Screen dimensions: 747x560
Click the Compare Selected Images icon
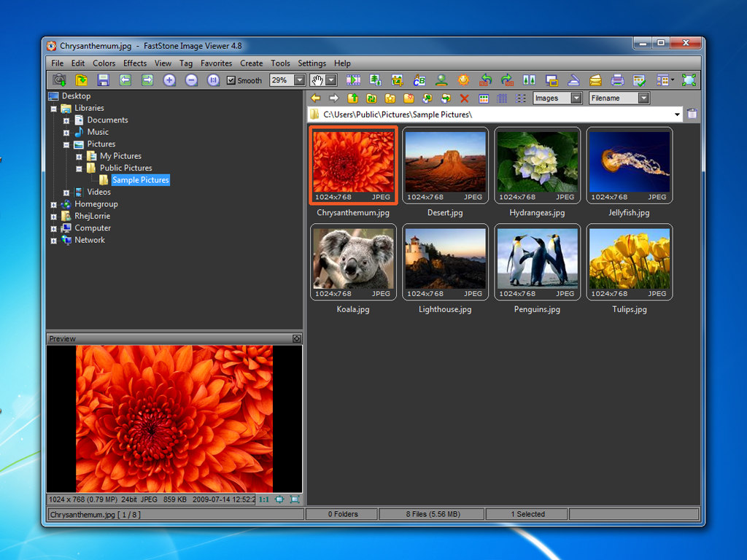530,80
